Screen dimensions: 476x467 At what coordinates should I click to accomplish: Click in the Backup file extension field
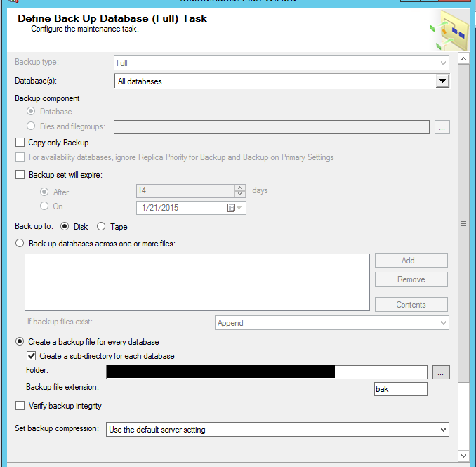pyautogui.click(x=400, y=389)
